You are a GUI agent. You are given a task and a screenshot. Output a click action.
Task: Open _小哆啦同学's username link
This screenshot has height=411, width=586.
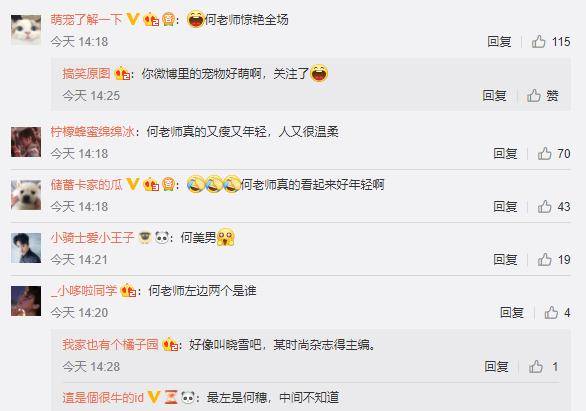pos(84,290)
